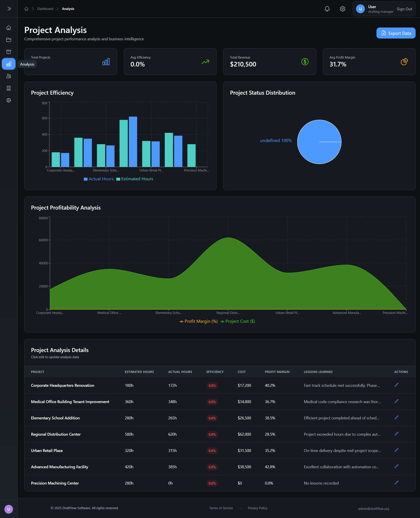Open the Archive section in the sidebar
420x518 pixels.
(x=9, y=52)
